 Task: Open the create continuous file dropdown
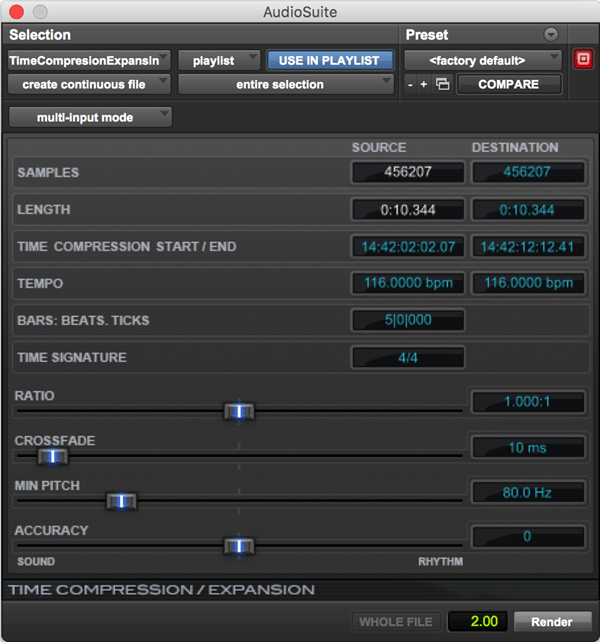coord(88,84)
